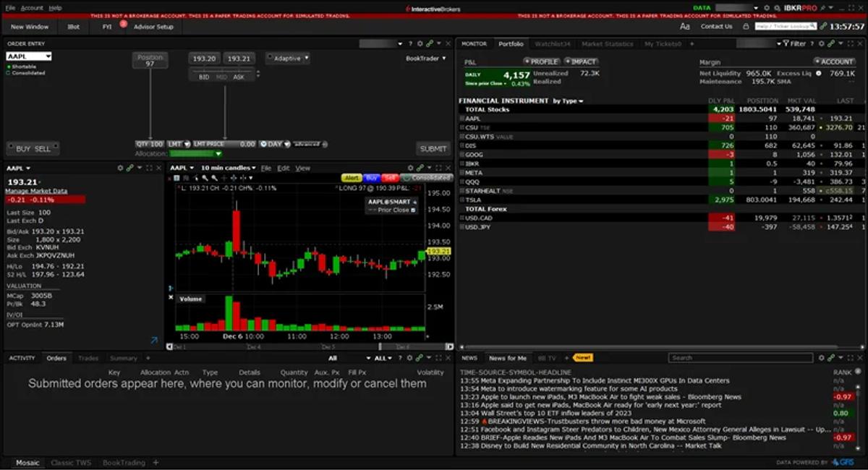Click the LMT PRICE input field

[224, 144]
